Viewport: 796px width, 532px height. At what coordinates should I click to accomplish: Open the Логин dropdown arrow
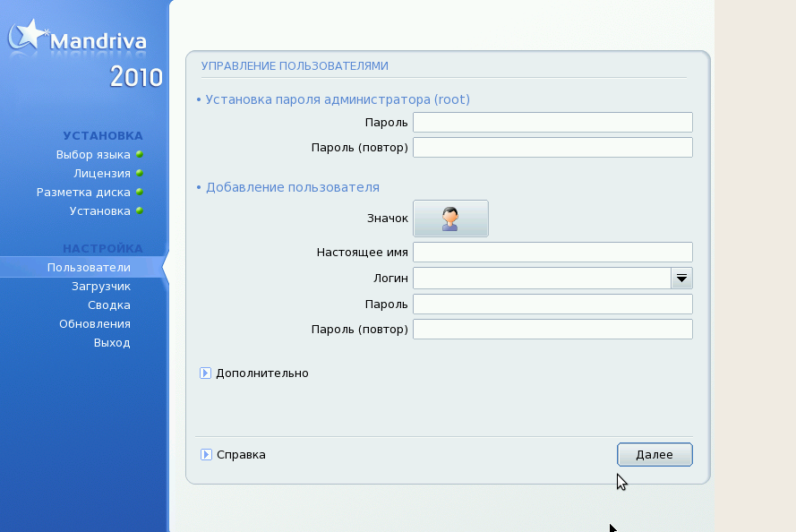[x=681, y=279]
